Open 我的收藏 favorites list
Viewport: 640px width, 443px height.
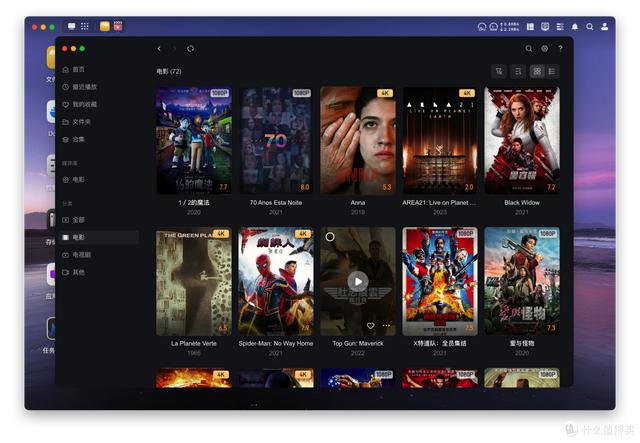[99, 105]
